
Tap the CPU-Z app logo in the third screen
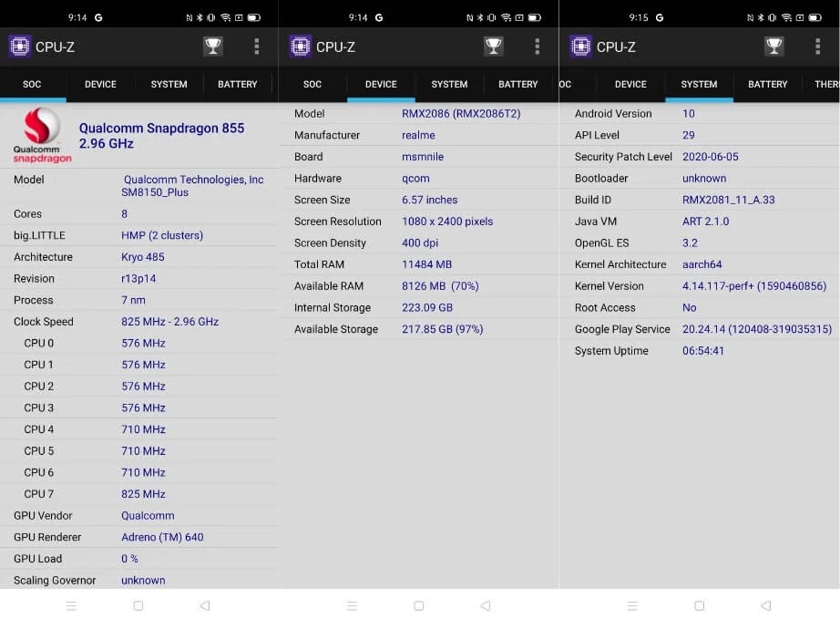tap(580, 46)
